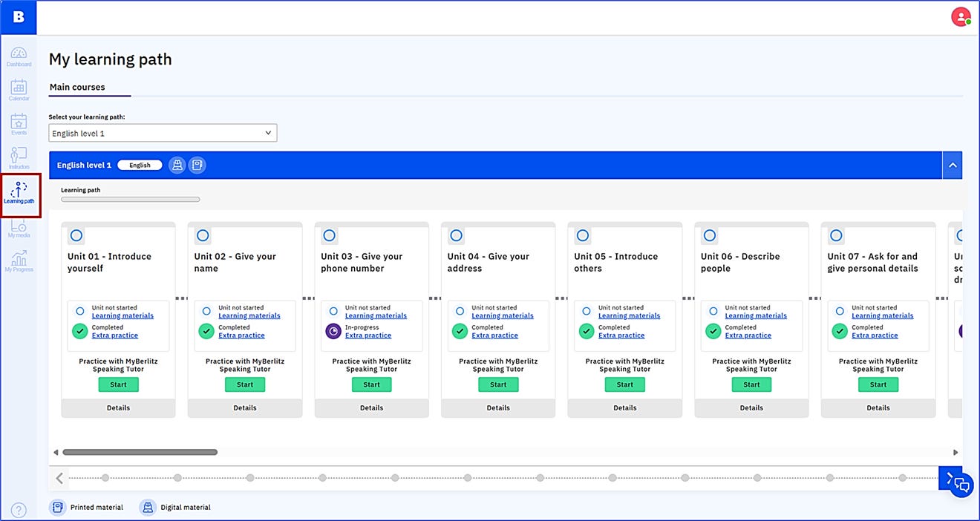Click previous arrow on unit timeline
Screen dimensions: 980x521
(60, 479)
